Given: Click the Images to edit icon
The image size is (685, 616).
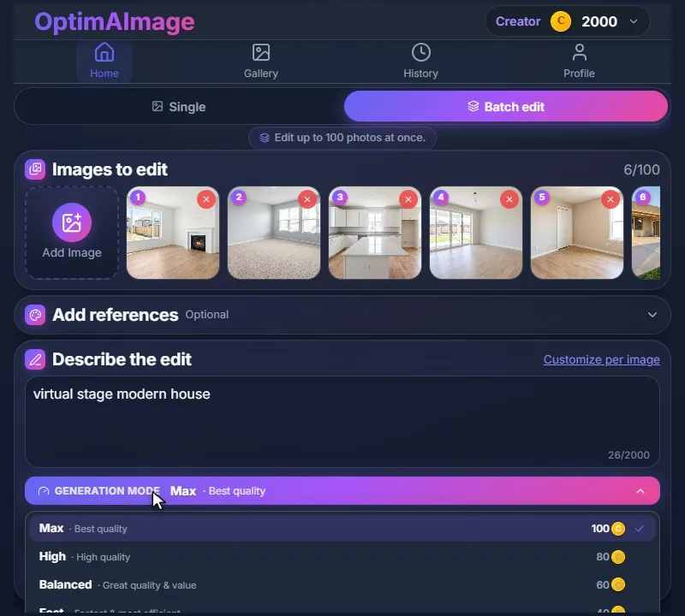Looking at the screenshot, I should coord(35,169).
